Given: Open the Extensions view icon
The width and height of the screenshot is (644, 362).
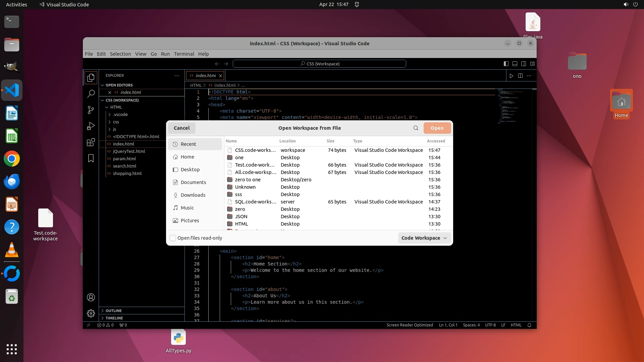Looking at the screenshot, I should point(91,142).
